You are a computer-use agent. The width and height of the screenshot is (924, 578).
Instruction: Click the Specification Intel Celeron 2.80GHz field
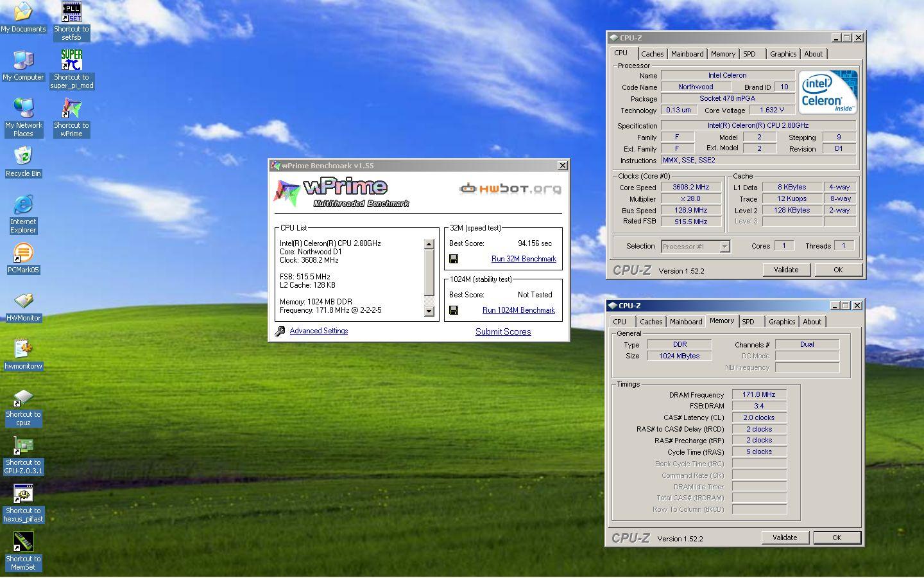pyautogui.click(x=758, y=126)
